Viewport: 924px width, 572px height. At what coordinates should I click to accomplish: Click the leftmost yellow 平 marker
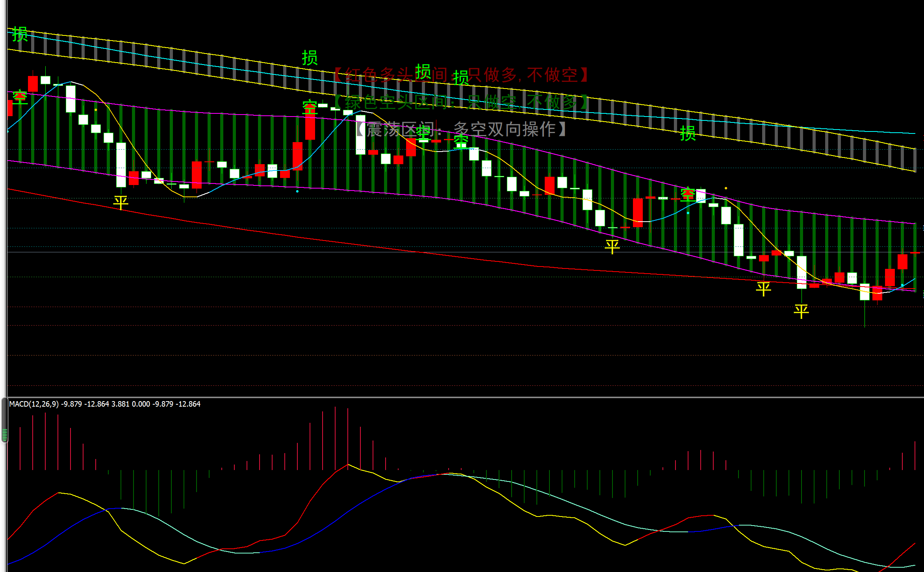(121, 203)
